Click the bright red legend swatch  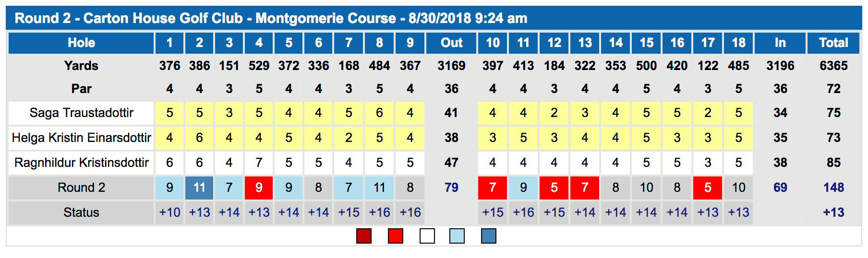tap(396, 236)
